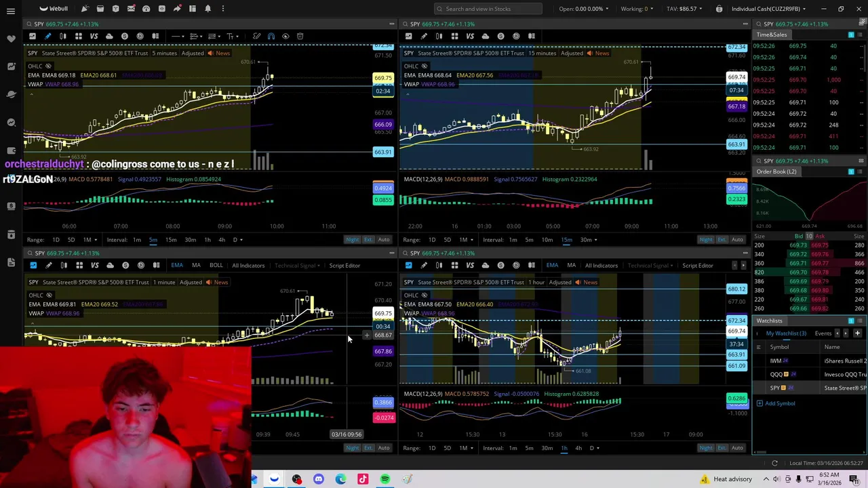Search stocks in top search field
The image size is (868, 488).
click(x=488, y=8)
